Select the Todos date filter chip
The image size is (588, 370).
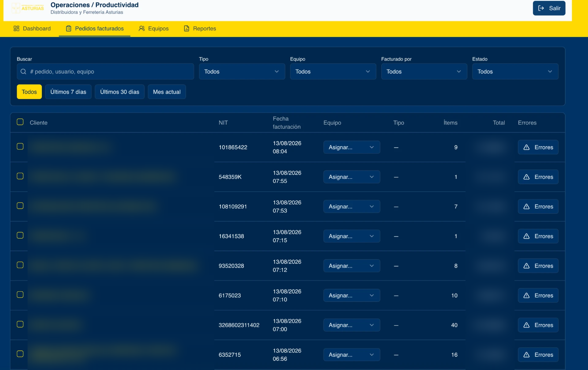(x=29, y=92)
